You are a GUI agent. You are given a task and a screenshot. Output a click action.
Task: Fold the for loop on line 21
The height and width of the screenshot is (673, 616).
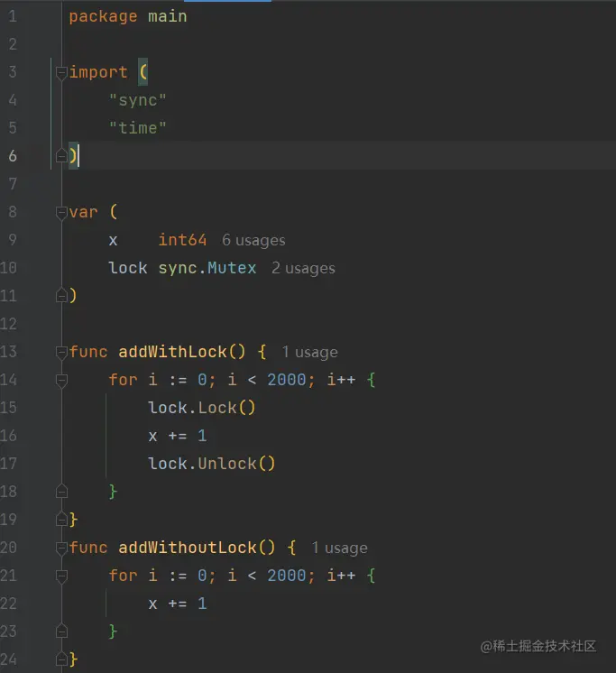tap(61, 576)
